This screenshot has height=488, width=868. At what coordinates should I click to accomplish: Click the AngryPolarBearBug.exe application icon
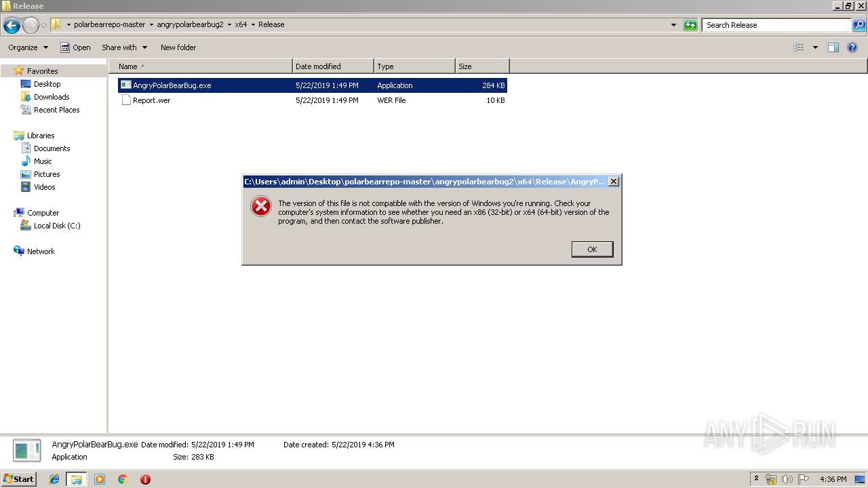(126, 85)
